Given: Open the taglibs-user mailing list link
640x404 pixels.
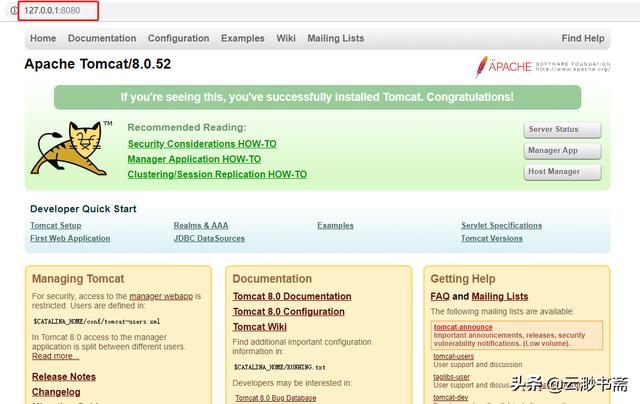Looking at the screenshot, I should click(x=451, y=377).
